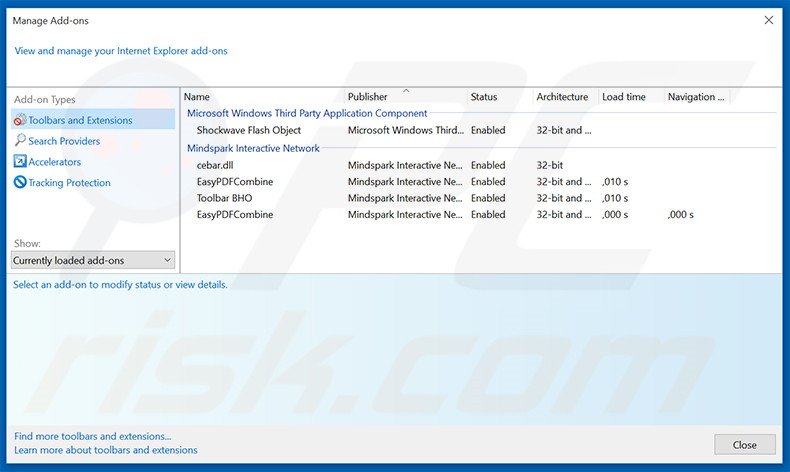Viewport: 790px width, 472px height.
Task: Click the publisher cell of Shockwave Flash Object
Action: (406, 130)
